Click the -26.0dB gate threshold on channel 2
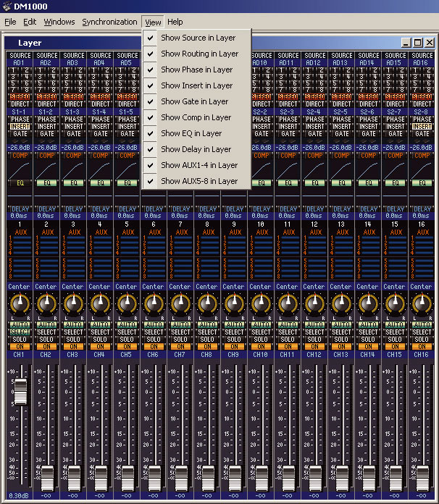The width and height of the screenshot is (439, 504). [x=46, y=148]
